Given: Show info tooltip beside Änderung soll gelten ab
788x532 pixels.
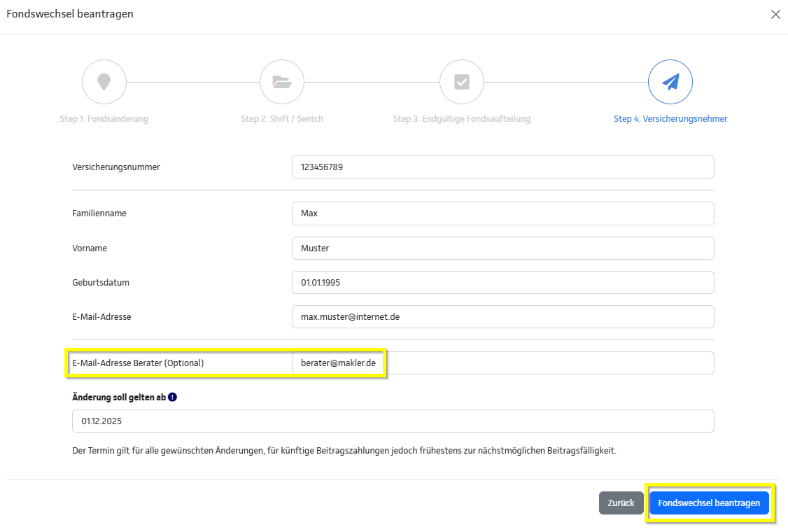Looking at the screenshot, I should click(173, 397).
